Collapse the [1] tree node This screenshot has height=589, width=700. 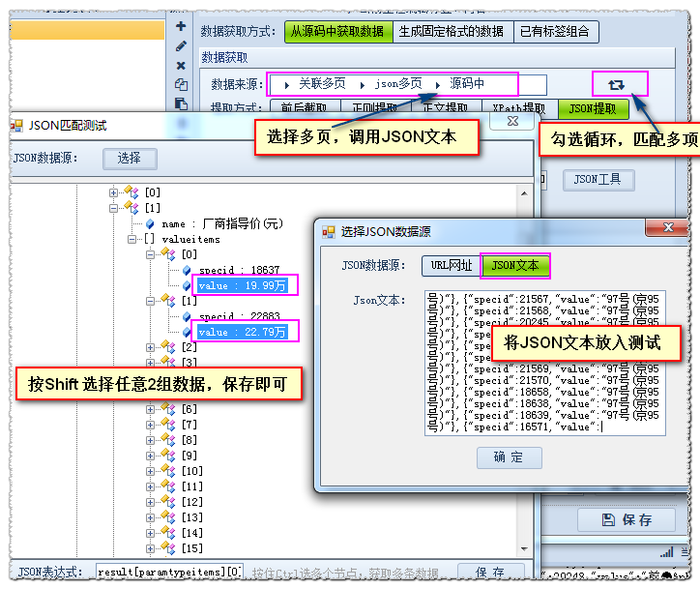coord(114,208)
